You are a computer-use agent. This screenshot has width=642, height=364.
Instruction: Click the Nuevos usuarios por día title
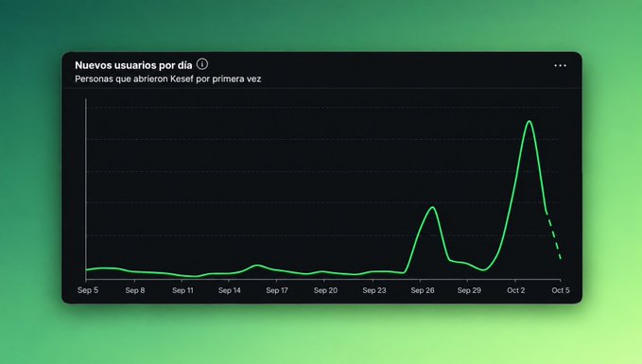click(133, 65)
